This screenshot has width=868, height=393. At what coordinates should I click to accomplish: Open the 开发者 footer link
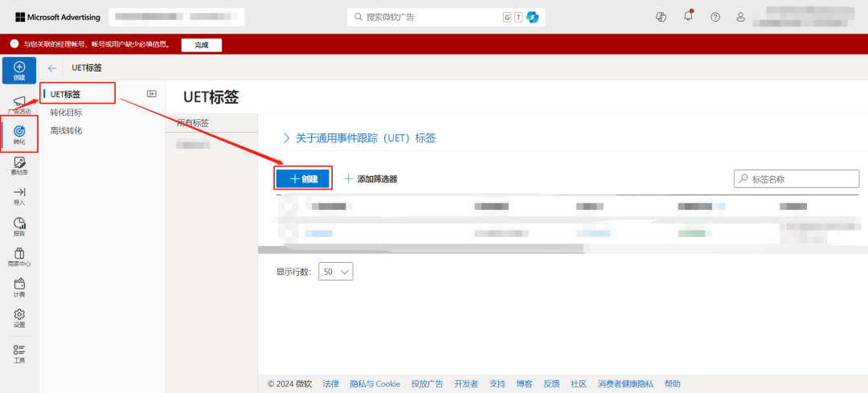(466, 383)
